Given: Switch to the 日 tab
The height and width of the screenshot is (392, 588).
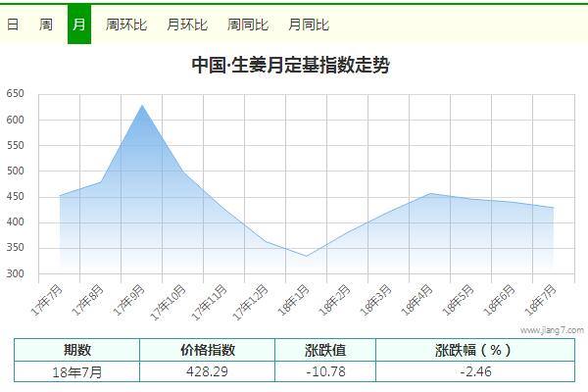Looking at the screenshot, I should pyautogui.click(x=13, y=24).
